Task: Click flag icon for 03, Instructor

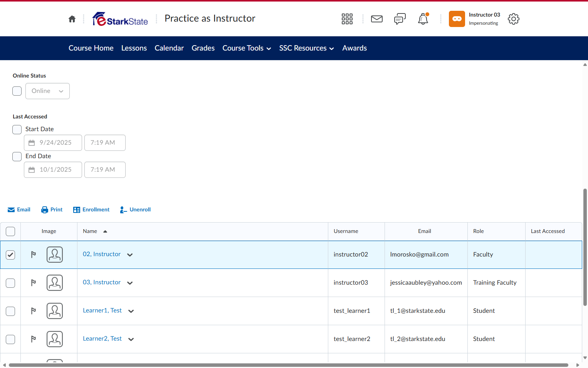Action: [x=34, y=283]
